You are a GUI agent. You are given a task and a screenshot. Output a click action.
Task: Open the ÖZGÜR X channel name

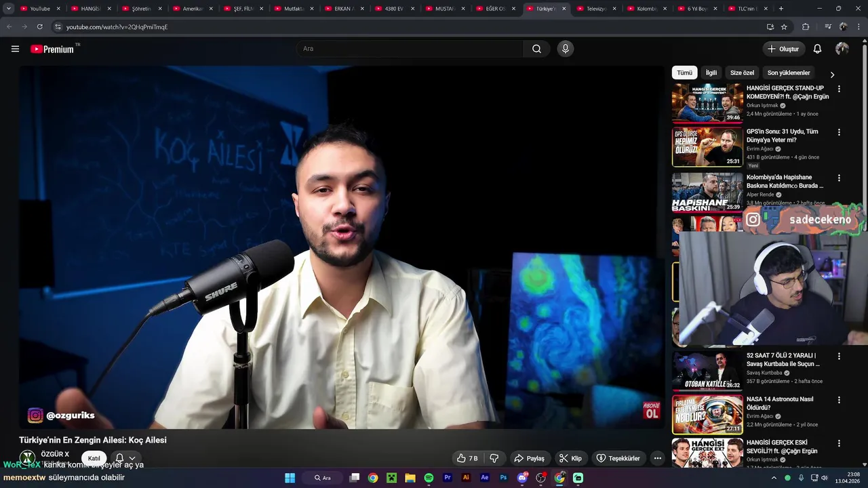tap(55, 454)
